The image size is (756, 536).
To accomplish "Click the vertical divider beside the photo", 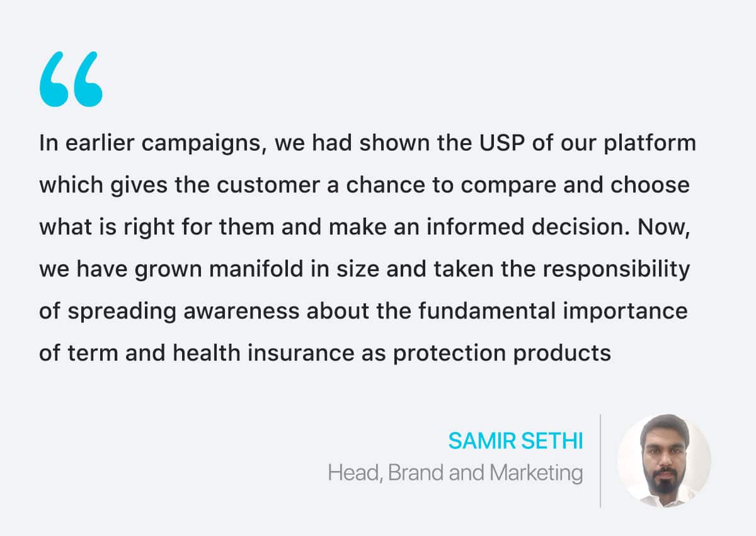I will pyautogui.click(x=600, y=461).
